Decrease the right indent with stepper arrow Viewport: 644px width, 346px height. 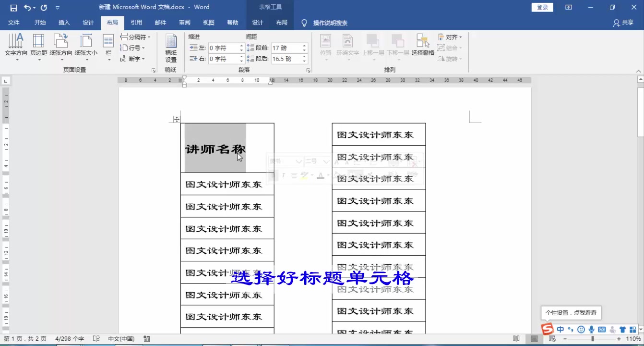241,62
